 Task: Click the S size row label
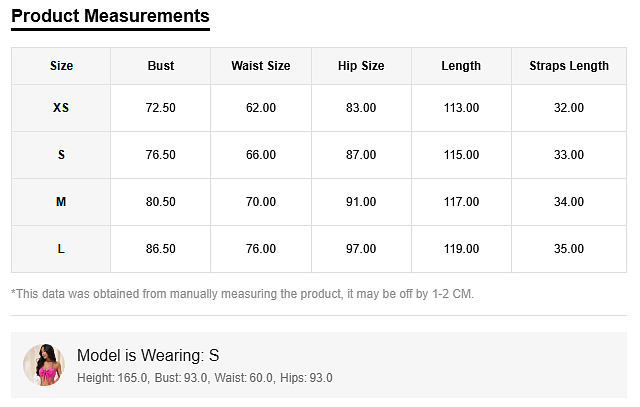pyautogui.click(x=61, y=155)
